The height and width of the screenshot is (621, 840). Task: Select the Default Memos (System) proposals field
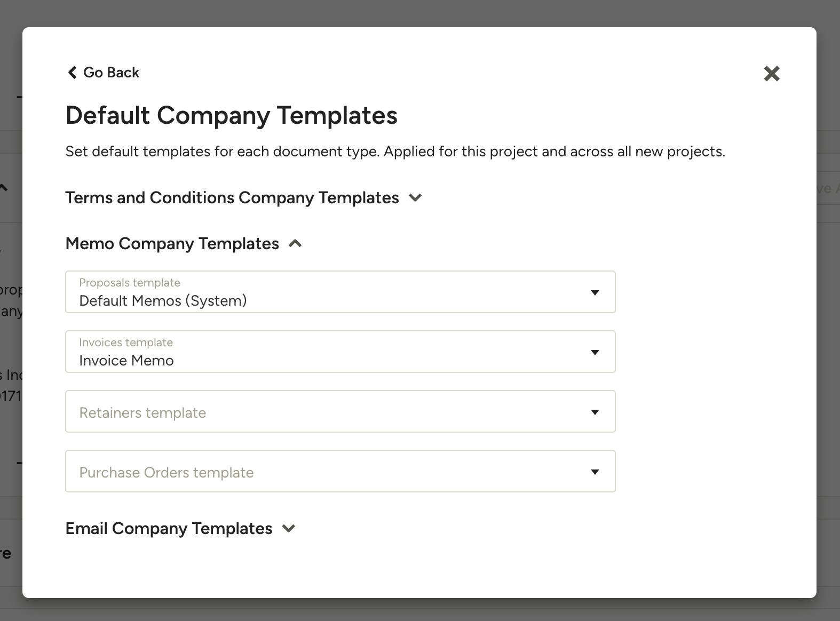[x=340, y=292]
